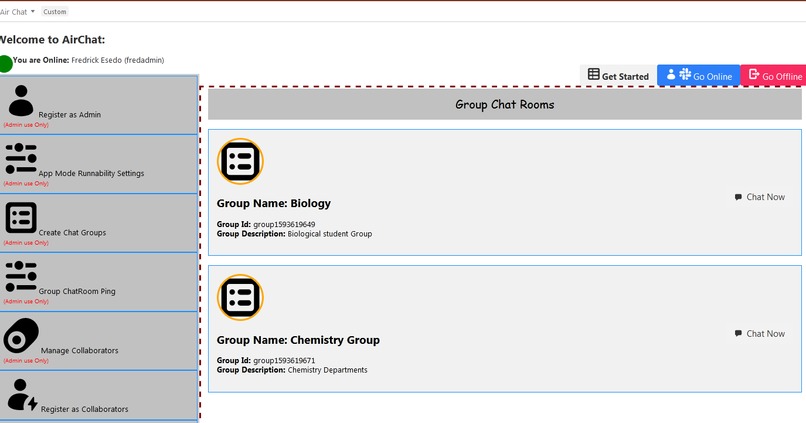Click the Register as Admin person icon
The height and width of the screenshot is (423, 806).
(21, 101)
